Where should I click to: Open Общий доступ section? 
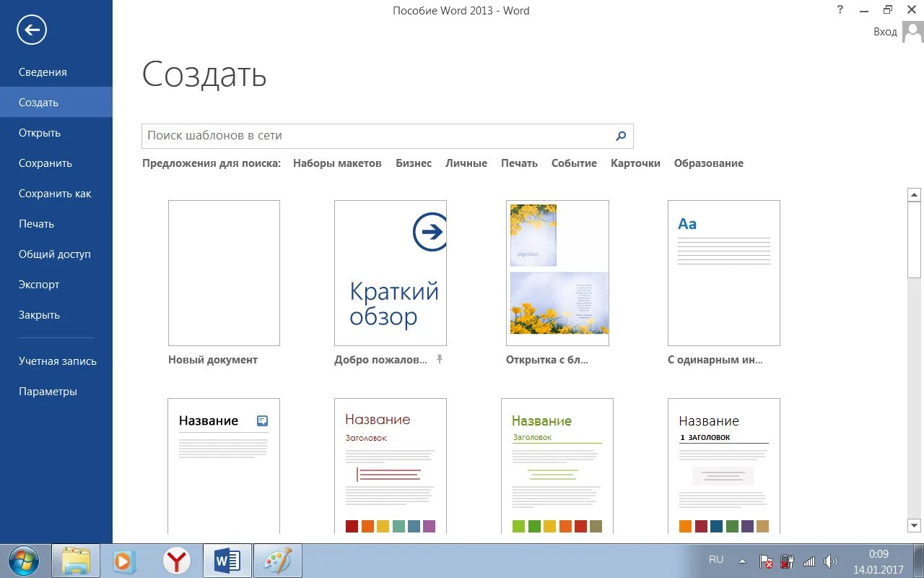pos(56,254)
